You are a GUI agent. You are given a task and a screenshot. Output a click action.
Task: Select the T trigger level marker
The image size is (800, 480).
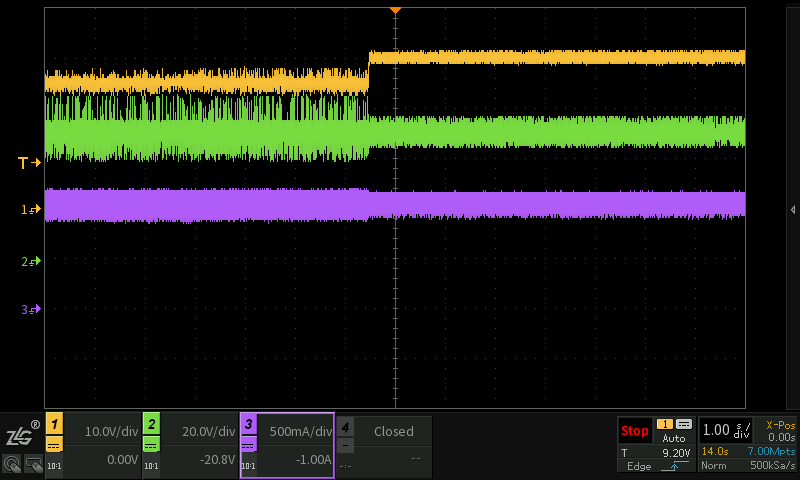click(x=29, y=163)
